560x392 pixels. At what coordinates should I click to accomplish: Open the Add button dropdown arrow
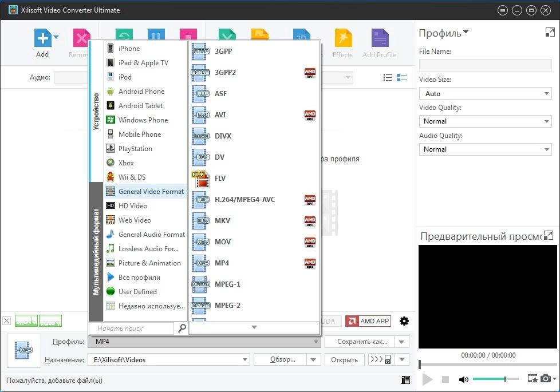coord(56,37)
